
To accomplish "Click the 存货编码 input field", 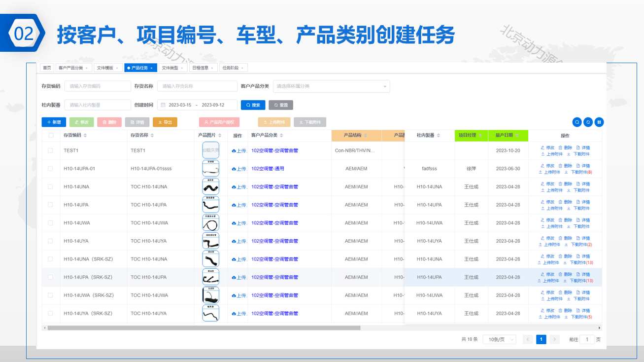I will click(98, 86).
